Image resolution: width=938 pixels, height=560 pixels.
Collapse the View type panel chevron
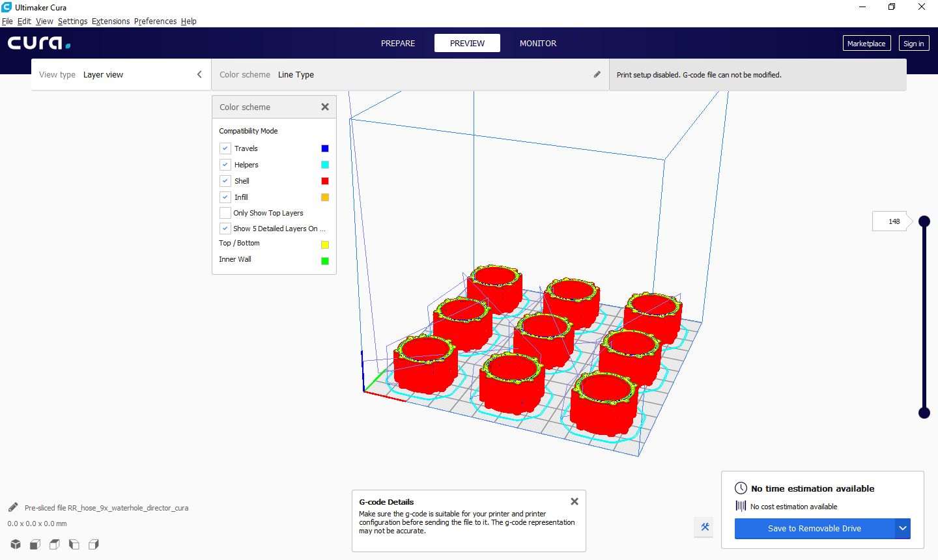click(x=199, y=74)
